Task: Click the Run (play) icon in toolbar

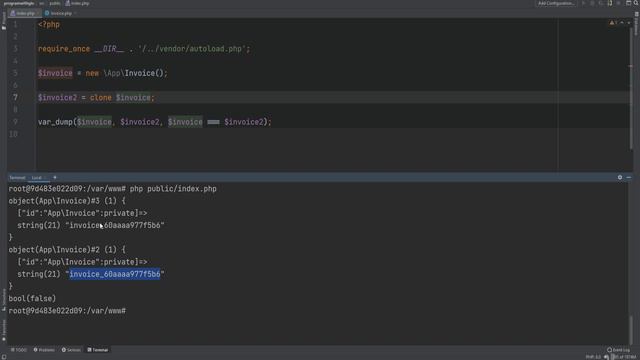Action: coord(584,3)
